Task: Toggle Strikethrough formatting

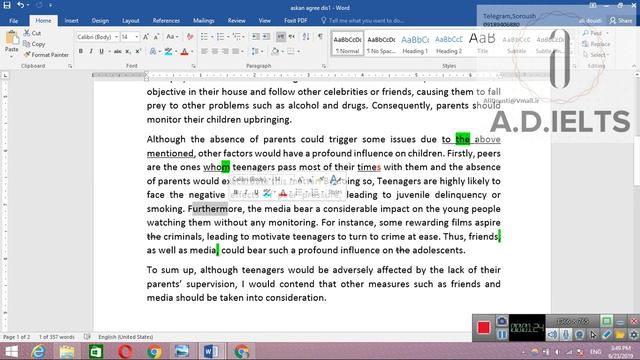Action: click(118, 51)
